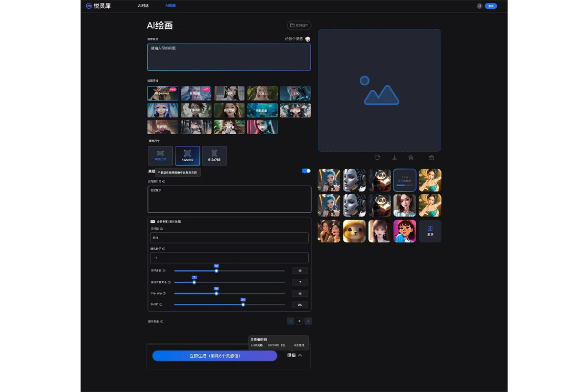This screenshot has height=392, width=588.
Task: Toggle the advanced settings switch off
Action: [x=306, y=171]
